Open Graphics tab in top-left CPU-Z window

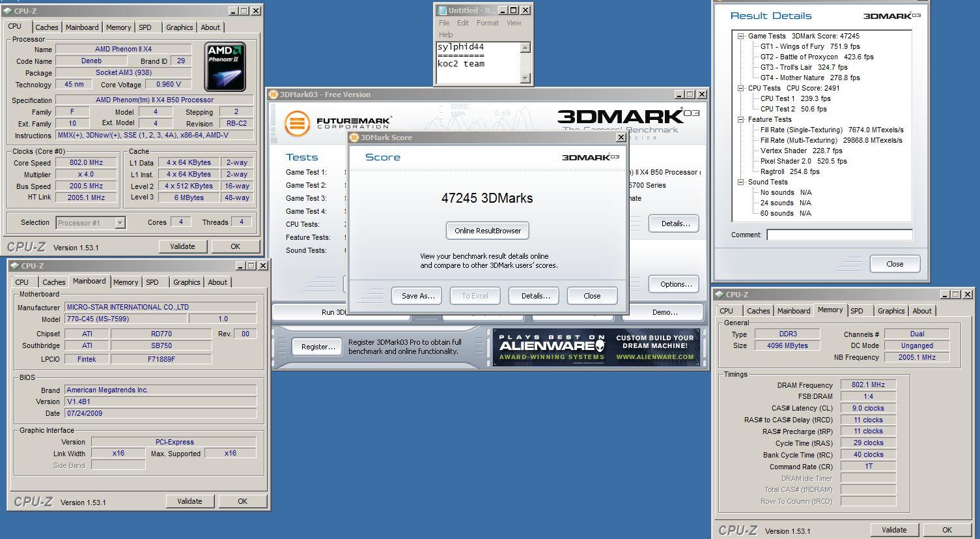[179, 27]
